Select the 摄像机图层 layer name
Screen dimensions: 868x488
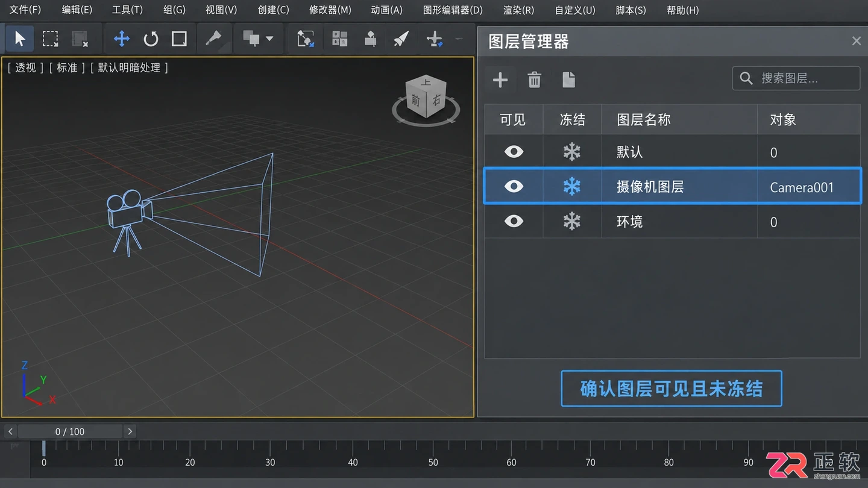650,187
